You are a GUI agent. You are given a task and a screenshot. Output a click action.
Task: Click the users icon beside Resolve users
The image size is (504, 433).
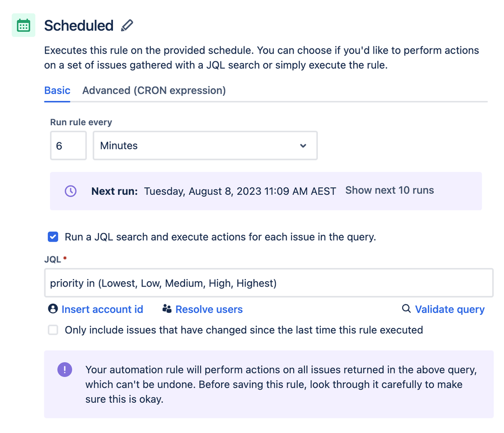(167, 309)
